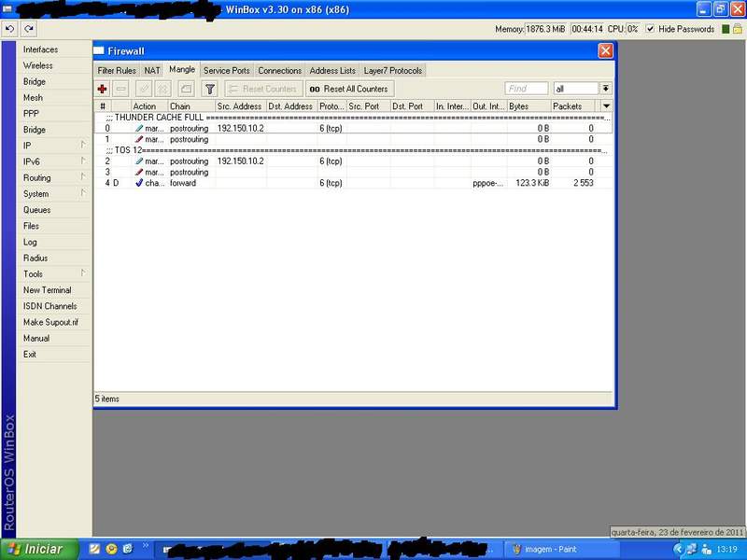Expand the Tools submenu
Image resolution: width=747 pixels, height=560 pixels.
(54, 273)
